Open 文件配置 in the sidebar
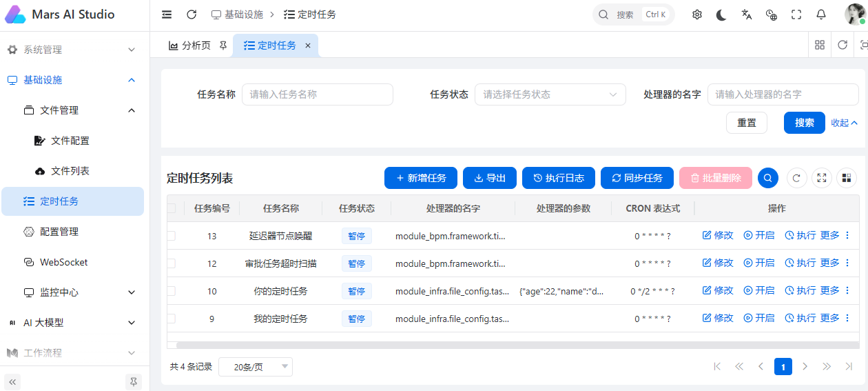This screenshot has height=391, width=868. click(74, 141)
